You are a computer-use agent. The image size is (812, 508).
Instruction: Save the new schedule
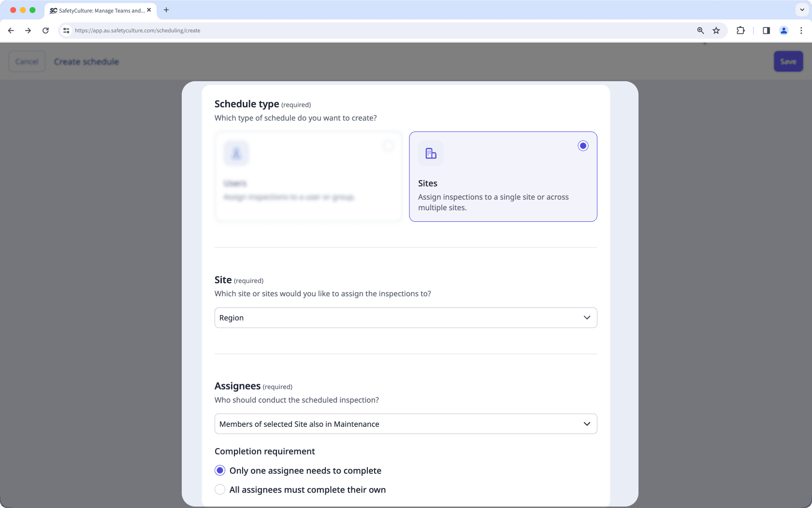coord(788,61)
